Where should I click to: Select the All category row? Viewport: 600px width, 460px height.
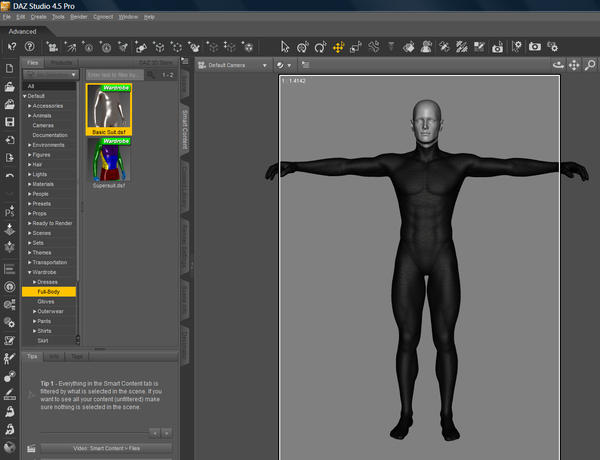pyautogui.click(x=49, y=86)
